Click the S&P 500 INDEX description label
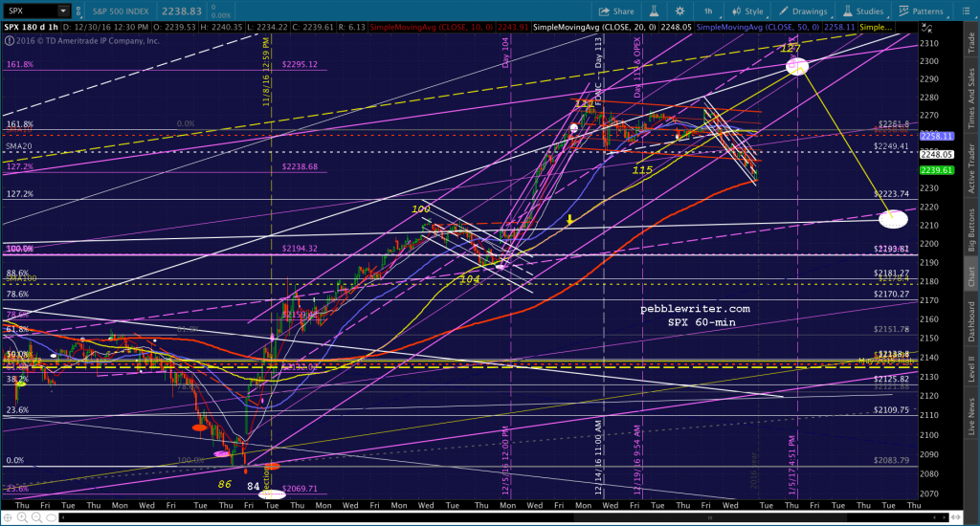 click(121, 11)
